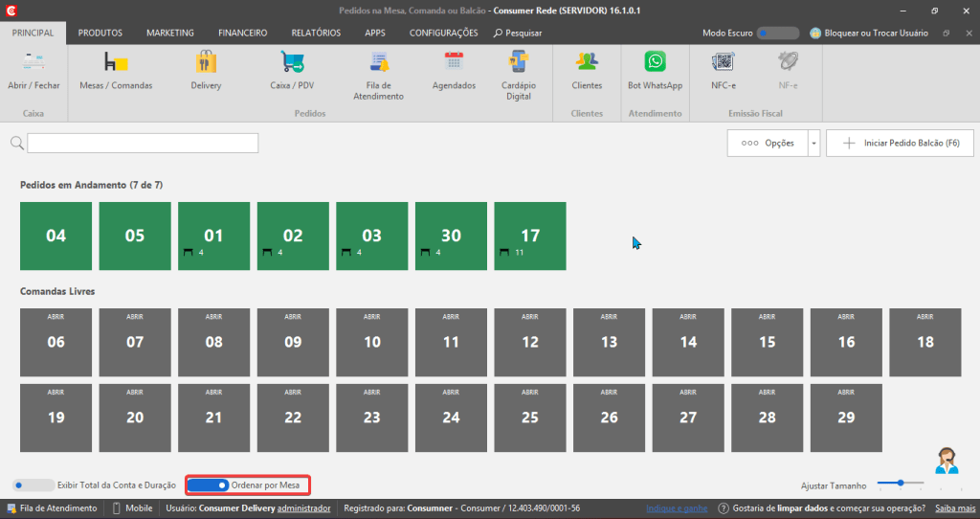
Task: Click the Indique e ganhe link
Action: click(677, 508)
